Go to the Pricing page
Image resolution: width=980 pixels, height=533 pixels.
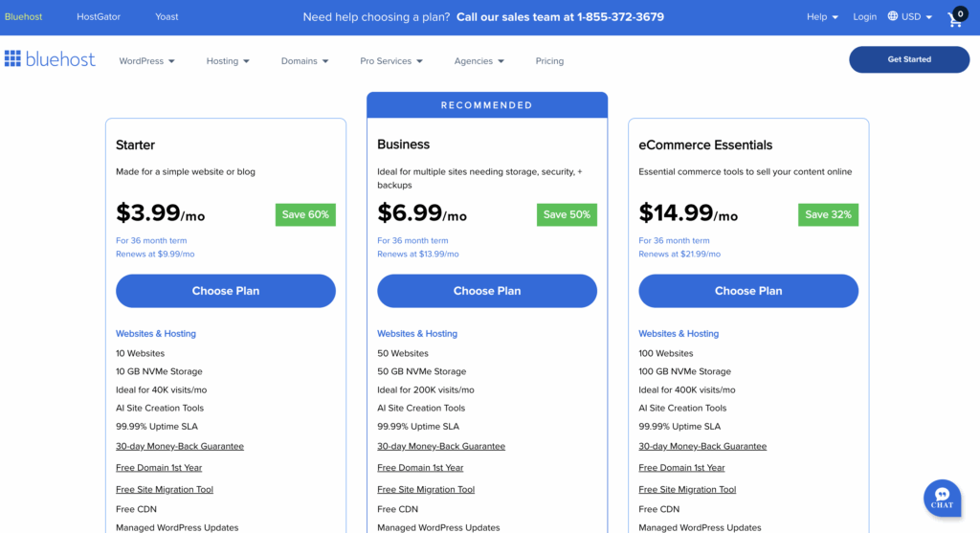pyautogui.click(x=549, y=61)
